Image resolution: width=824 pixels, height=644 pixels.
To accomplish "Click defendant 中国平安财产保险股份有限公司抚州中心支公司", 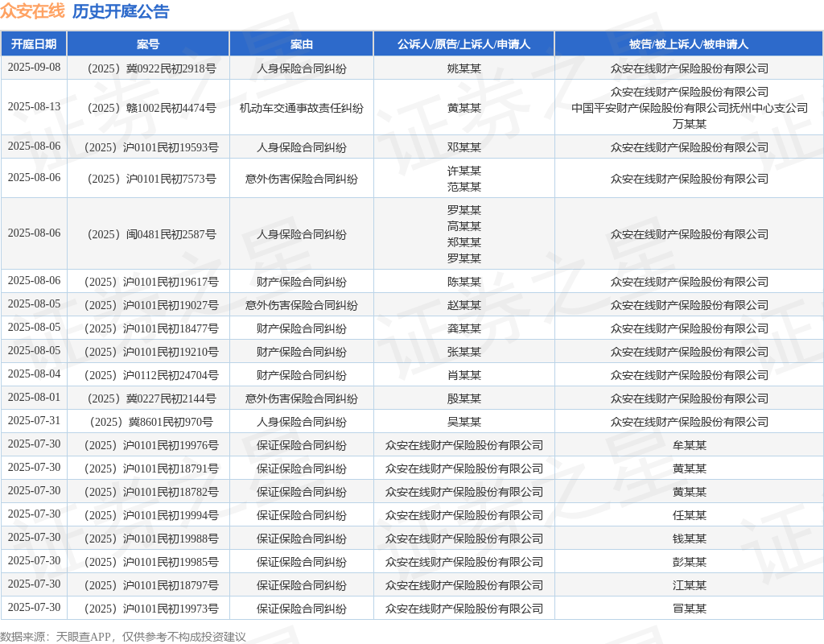I will point(690,108).
